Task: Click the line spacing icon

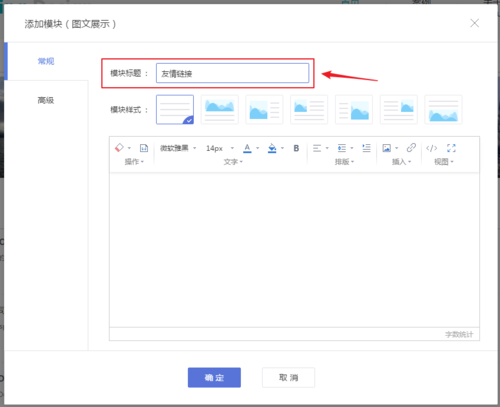Action: 342,148
